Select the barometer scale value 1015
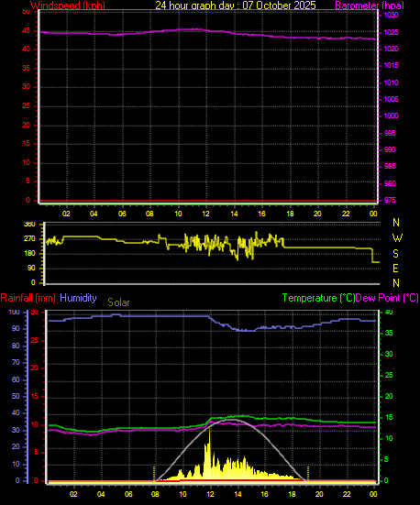The height and width of the screenshot is (505, 420). pyautogui.click(x=391, y=65)
